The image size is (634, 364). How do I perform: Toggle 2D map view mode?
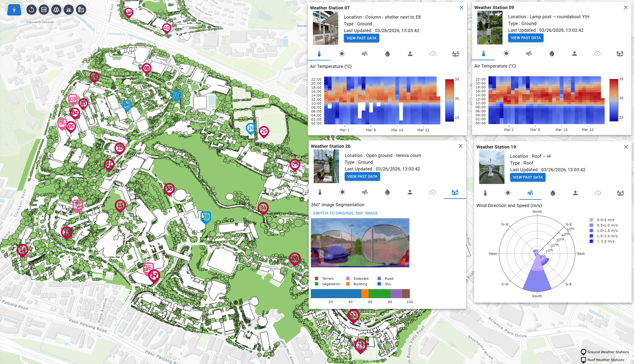pos(44,10)
